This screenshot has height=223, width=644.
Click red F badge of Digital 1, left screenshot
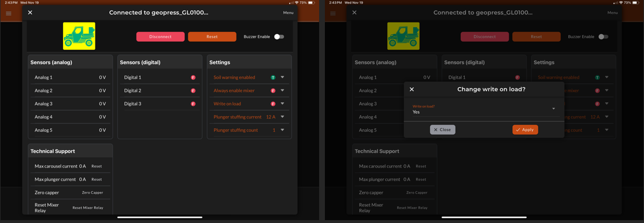193,77
